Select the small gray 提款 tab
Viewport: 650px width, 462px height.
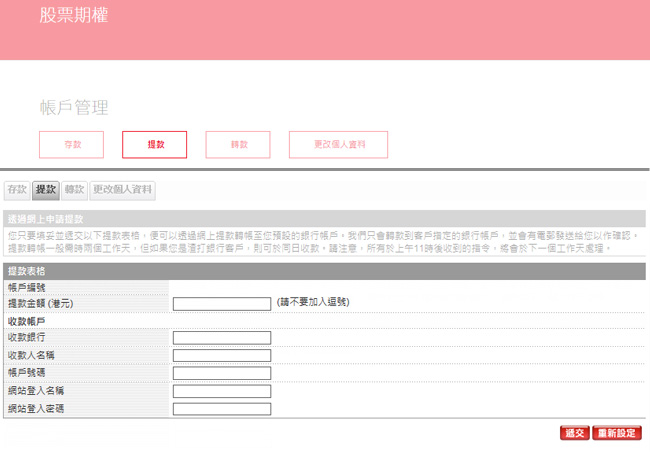[46, 189]
